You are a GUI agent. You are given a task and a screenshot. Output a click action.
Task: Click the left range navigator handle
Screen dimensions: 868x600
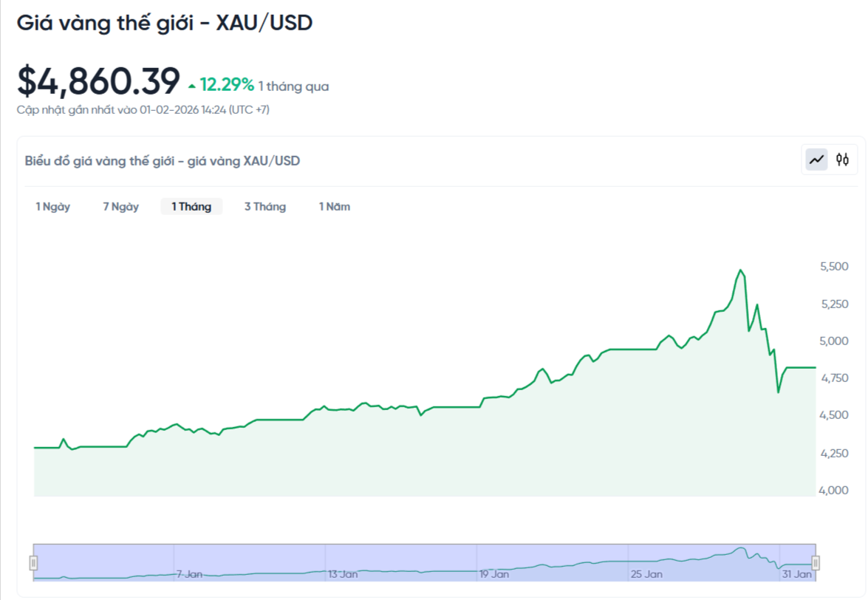pyautogui.click(x=33, y=563)
